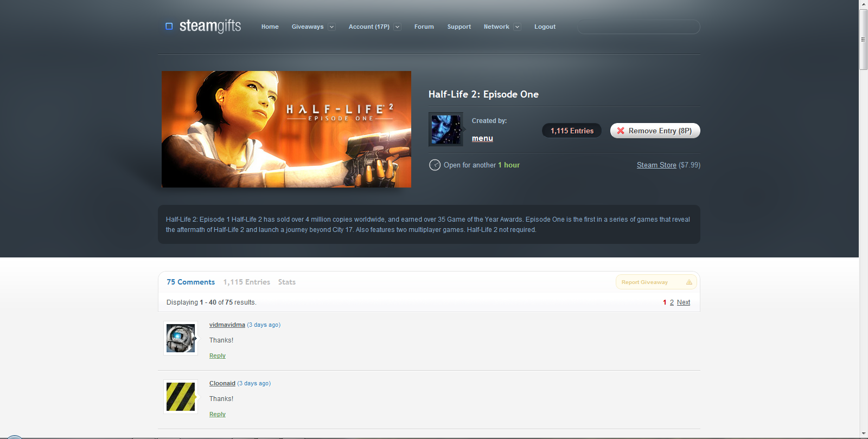Go to comments page 2
This screenshot has width=868, height=439.
pyautogui.click(x=672, y=302)
